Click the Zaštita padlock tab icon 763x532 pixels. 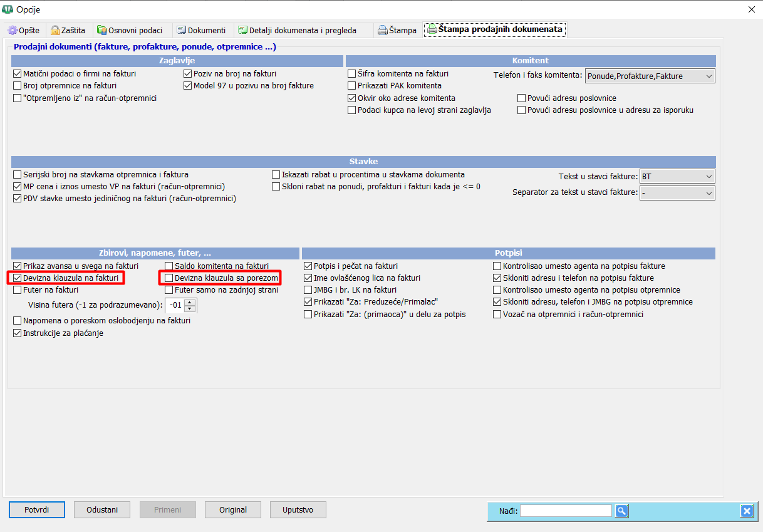point(55,30)
